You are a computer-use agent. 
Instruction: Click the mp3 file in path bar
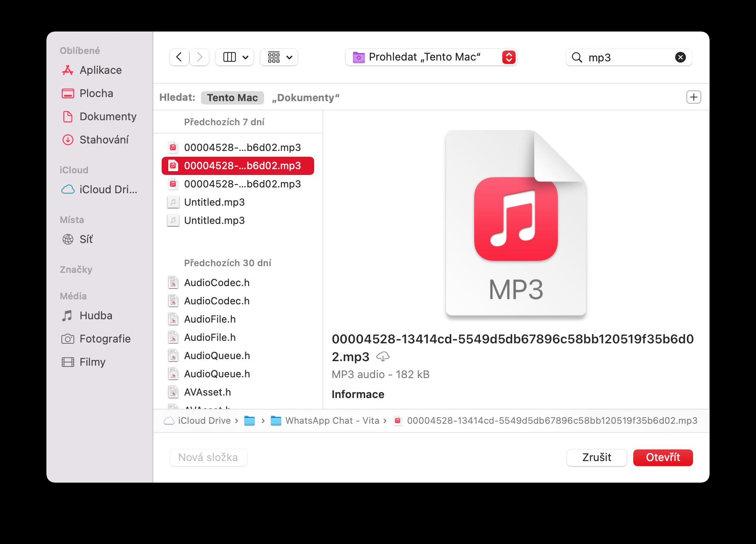[x=545, y=420]
